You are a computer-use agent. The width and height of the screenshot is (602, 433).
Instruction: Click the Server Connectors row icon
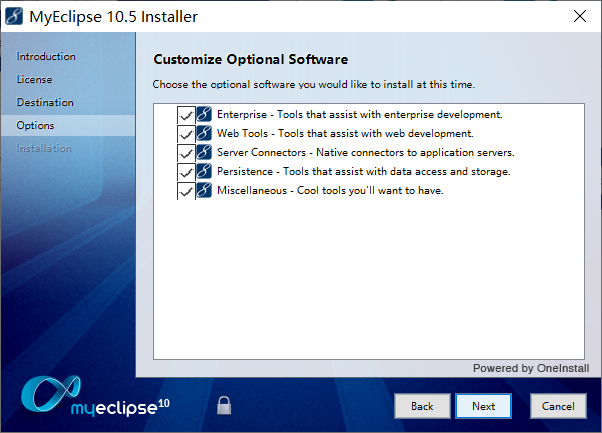tap(204, 152)
